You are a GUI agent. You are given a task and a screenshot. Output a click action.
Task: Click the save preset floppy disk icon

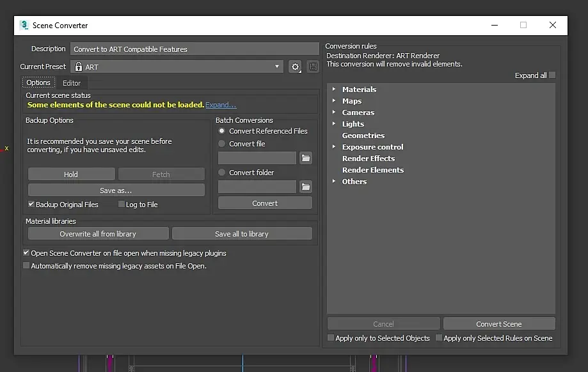click(x=313, y=67)
